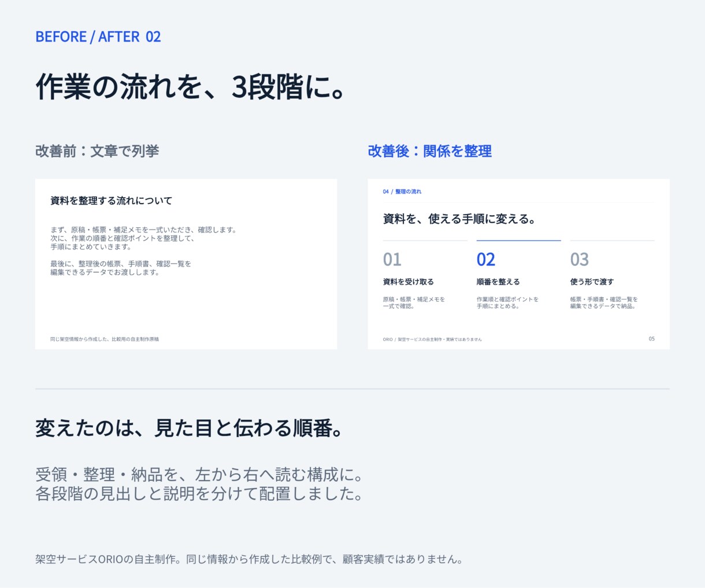Click the step title '順番を整える'
This screenshot has width=705, height=588.
click(x=498, y=282)
